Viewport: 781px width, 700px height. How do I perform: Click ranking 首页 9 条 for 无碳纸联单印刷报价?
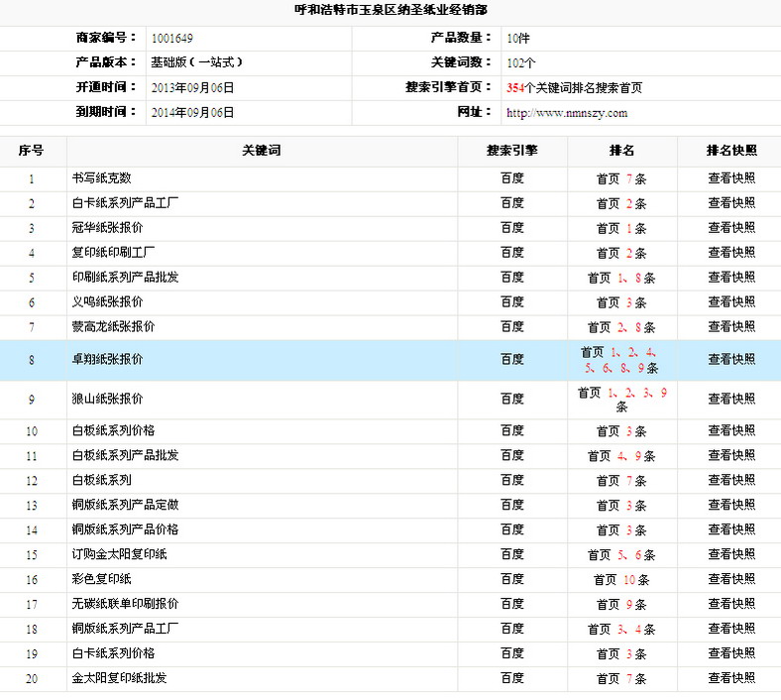tap(621, 605)
